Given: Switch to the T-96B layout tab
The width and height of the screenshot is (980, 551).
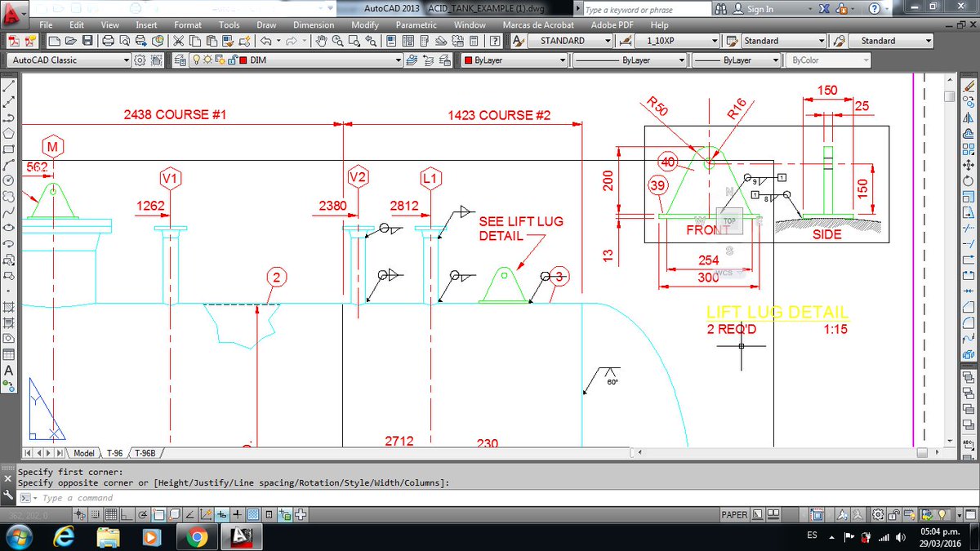Looking at the screenshot, I should (x=147, y=453).
